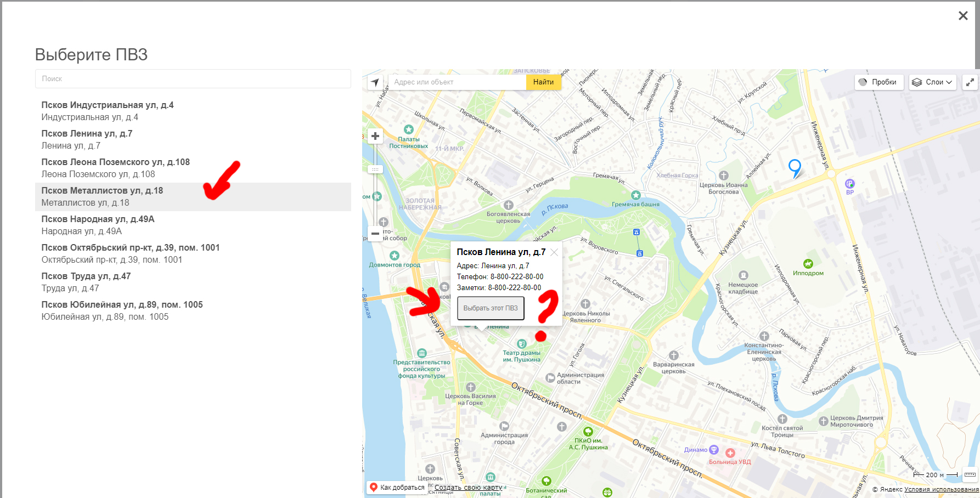Click the Ипподром map landmark icon
The width and height of the screenshot is (980, 498).
coord(808,264)
